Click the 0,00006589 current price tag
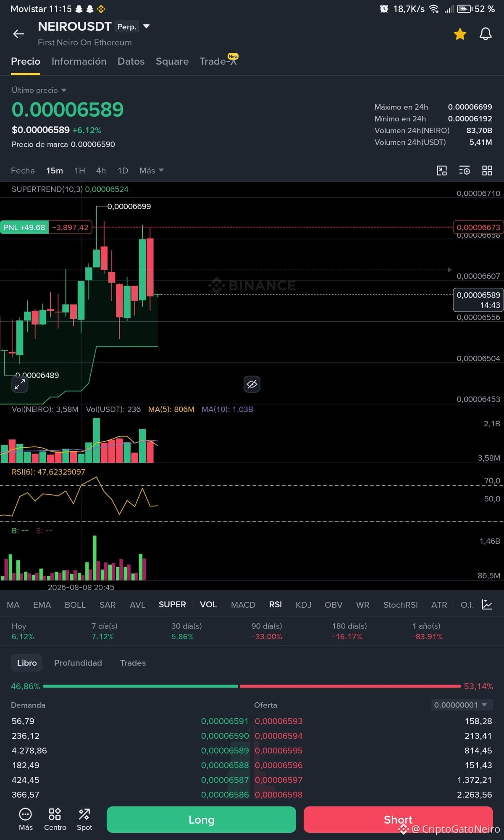Viewport: 504px width, 840px height. [x=478, y=300]
